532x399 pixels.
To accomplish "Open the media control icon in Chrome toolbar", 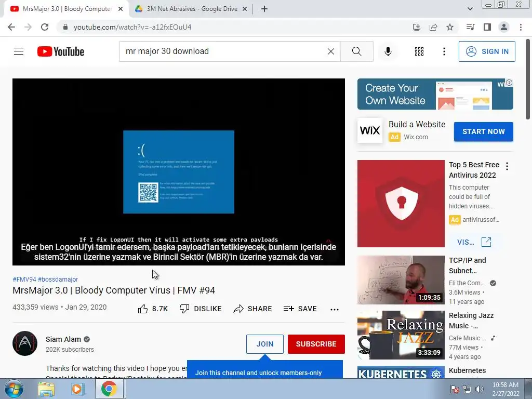I will [470, 27].
